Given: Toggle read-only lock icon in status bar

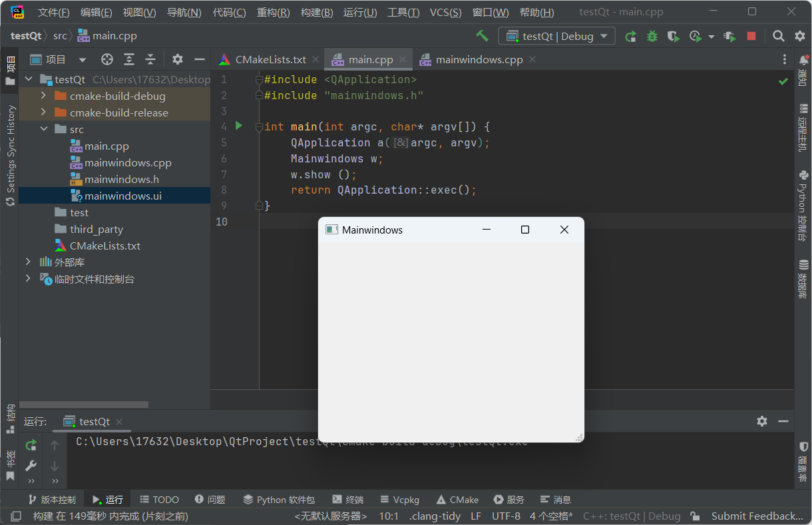Looking at the screenshot, I should (695, 516).
